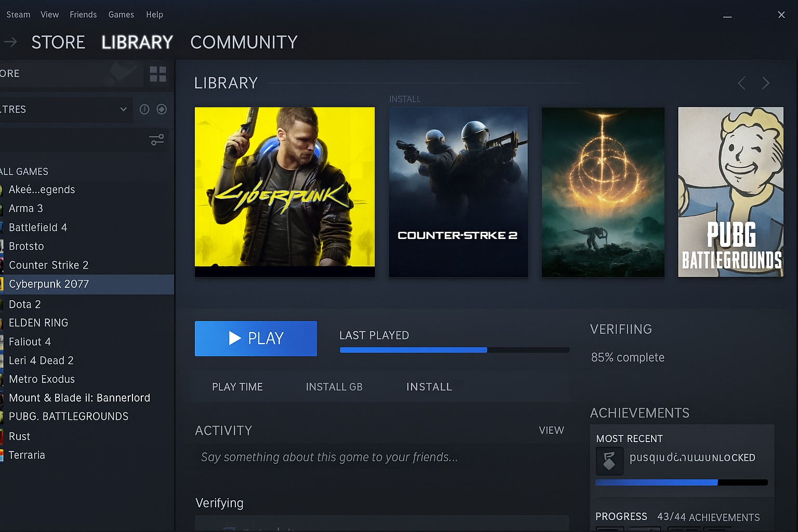The height and width of the screenshot is (532, 798).
Task: Open the sidebar filter sliders icon
Action: coord(156,140)
